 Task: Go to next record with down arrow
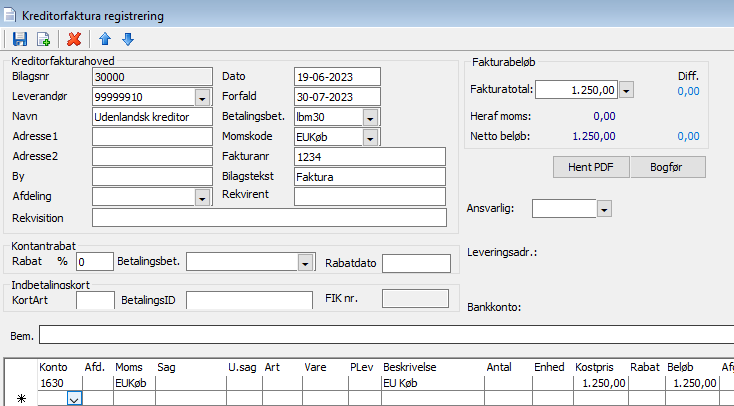coord(127,40)
